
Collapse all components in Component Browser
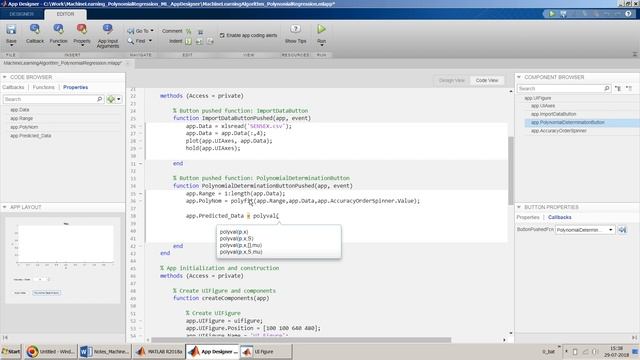point(629,88)
